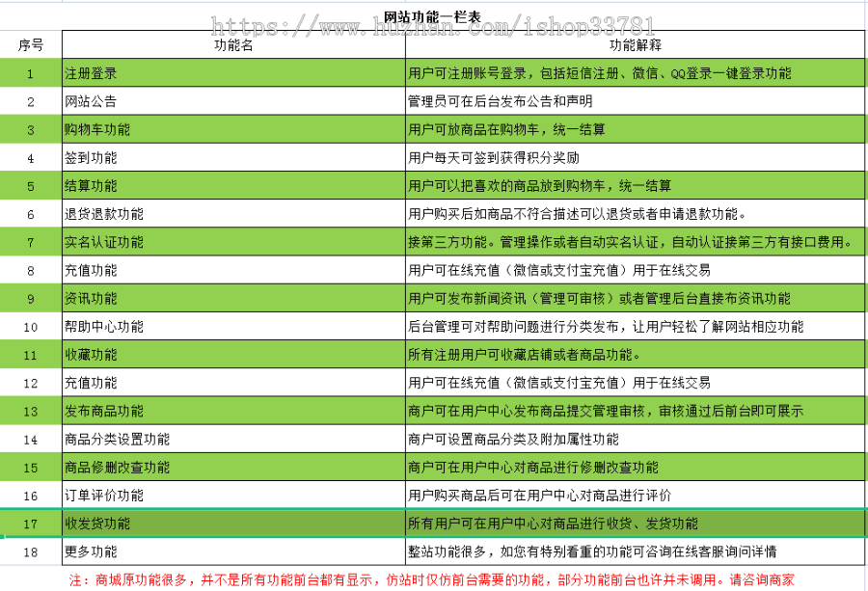Viewport: 868px width, 591px height.
Task: Click serial number cell 6
Action: coord(31,214)
